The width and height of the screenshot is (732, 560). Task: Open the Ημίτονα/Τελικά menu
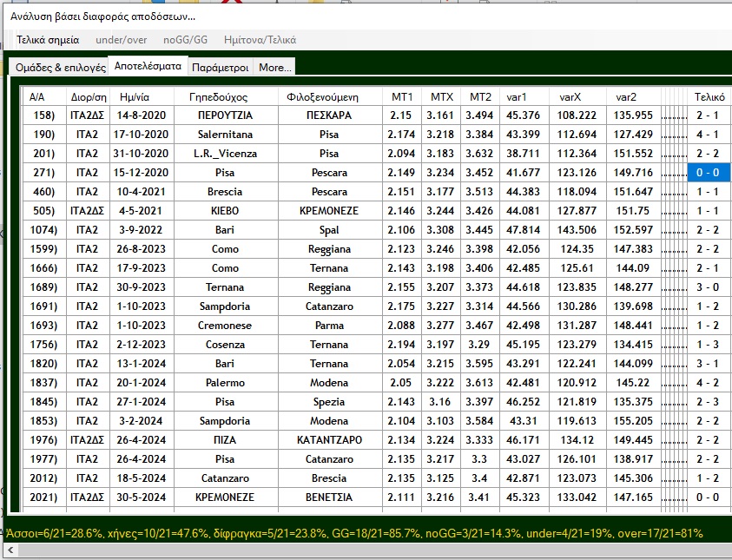[260, 39]
